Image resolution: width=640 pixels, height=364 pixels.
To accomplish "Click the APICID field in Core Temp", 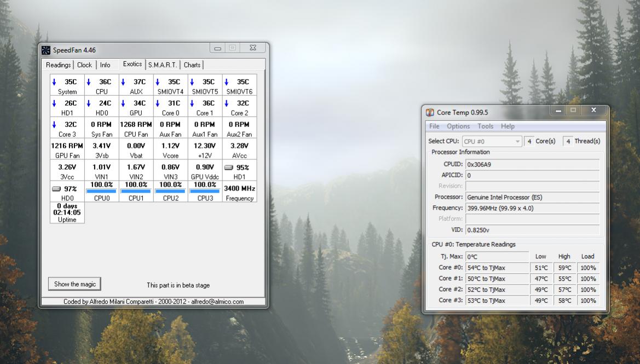I will [x=532, y=175].
